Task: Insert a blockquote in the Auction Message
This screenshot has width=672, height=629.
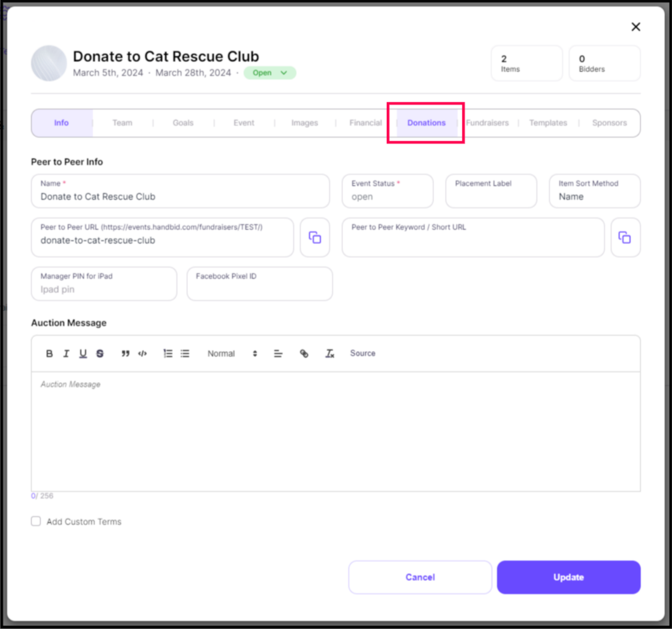Action: tap(125, 353)
